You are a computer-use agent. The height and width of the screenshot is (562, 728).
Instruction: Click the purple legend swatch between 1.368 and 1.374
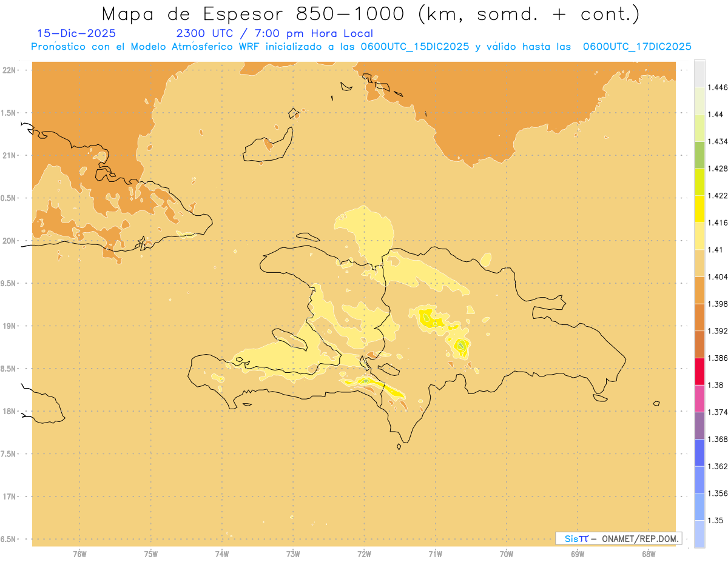pyautogui.click(x=699, y=426)
